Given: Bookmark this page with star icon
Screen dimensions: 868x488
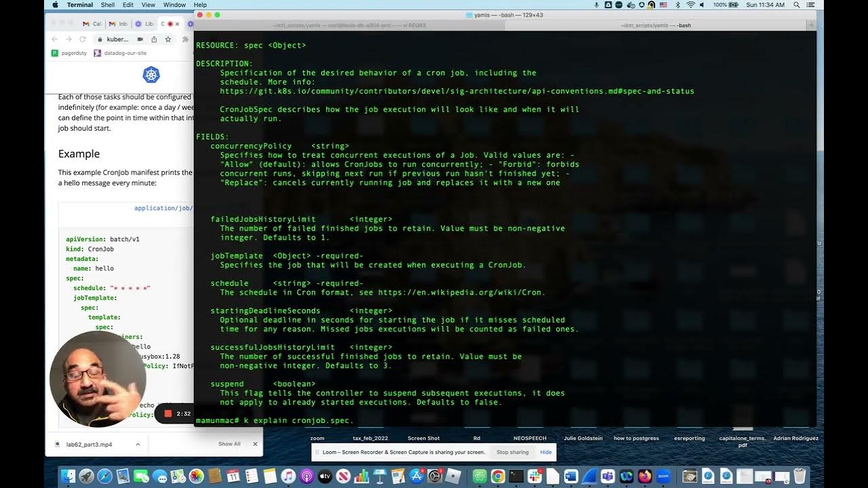Looking at the screenshot, I should coord(168,39).
